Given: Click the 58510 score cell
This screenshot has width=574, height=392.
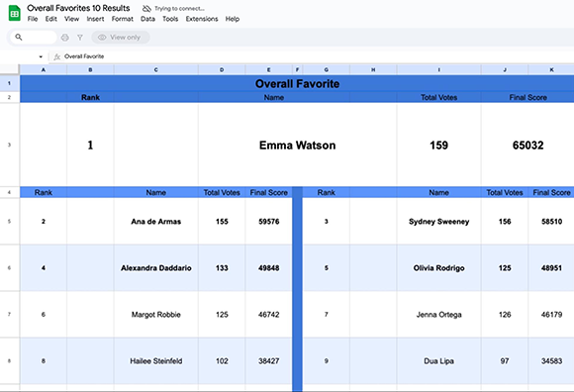Looking at the screenshot, I should 551,222.
